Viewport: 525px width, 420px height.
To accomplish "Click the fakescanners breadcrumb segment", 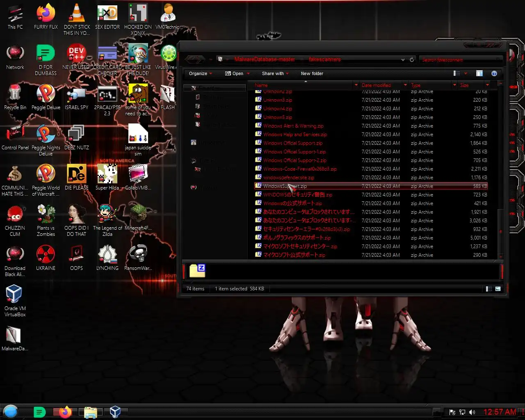I will [x=324, y=59].
